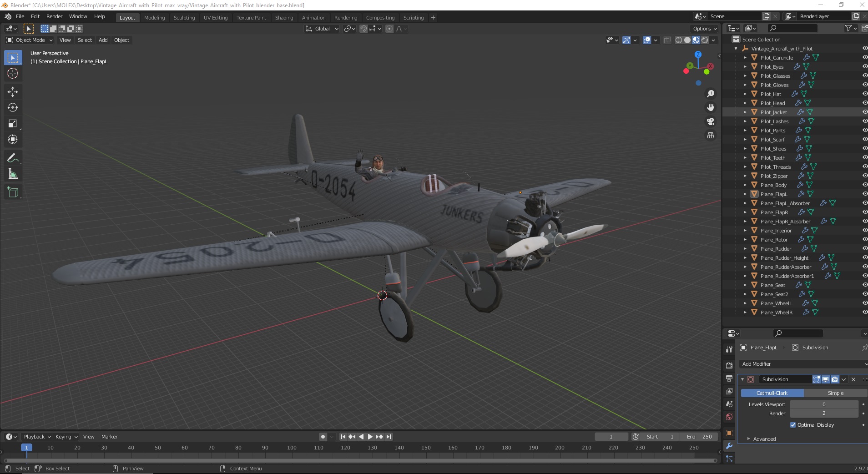Toggle snapping magnet icon
868x474 pixels.
363,29
